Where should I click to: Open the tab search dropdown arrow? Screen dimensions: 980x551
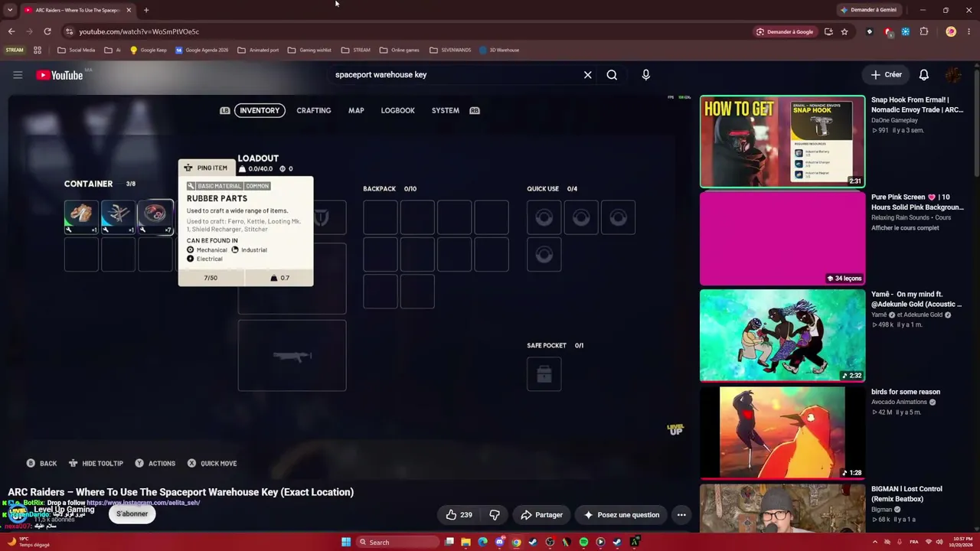point(10,10)
